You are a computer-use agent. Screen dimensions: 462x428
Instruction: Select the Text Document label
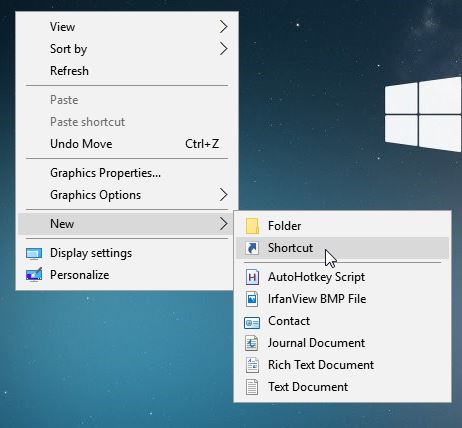point(308,387)
